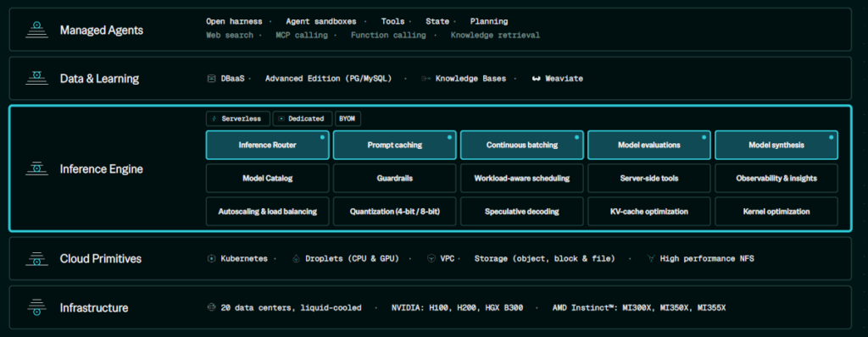Click the Infrastructure heading
The width and height of the screenshot is (868, 337).
(94, 307)
